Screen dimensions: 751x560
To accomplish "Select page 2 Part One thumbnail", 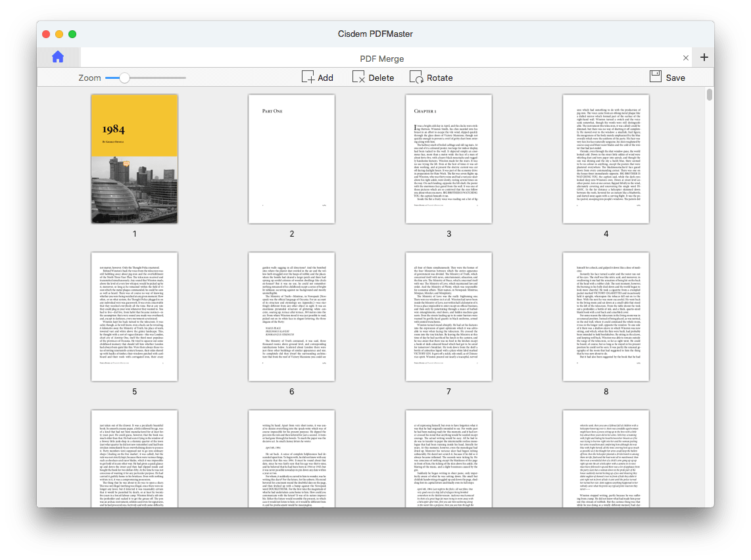I will 291,158.
